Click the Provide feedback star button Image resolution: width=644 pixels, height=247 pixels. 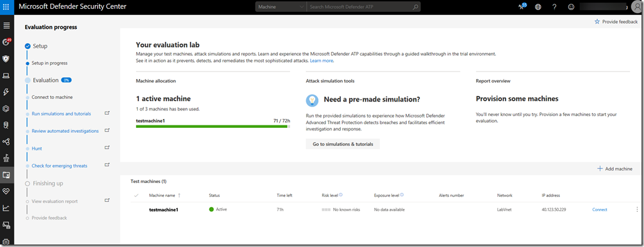[616, 22]
